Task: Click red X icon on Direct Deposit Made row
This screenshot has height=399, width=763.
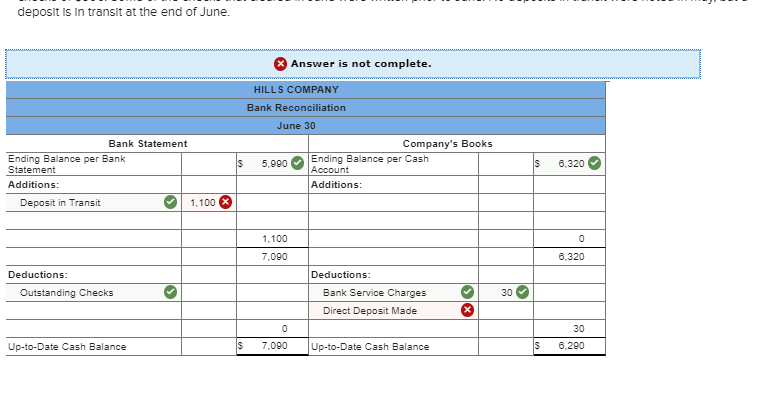Action: click(467, 310)
